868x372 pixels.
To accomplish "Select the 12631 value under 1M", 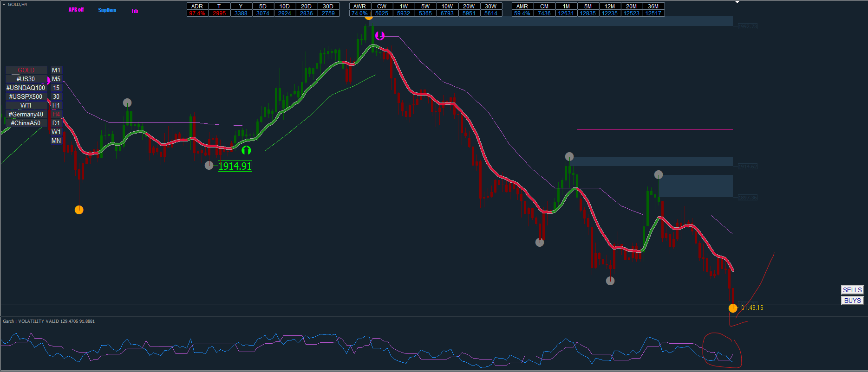I will 566,13.
